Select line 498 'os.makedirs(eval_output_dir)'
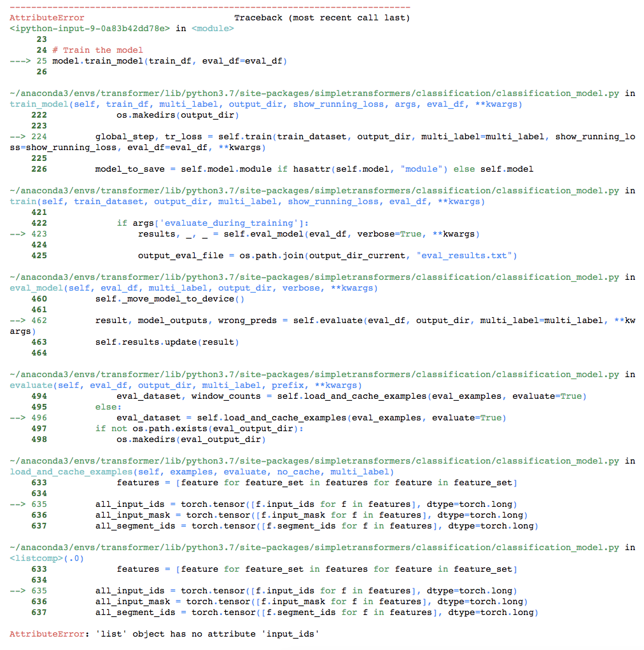Screen dimensions: 644x650 tap(191, 439)
